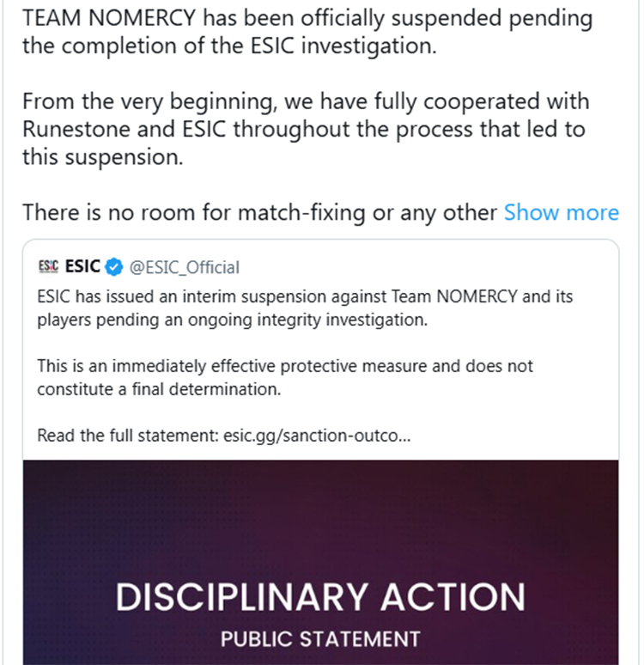
Task: Select the 'ESIC has issued an interim suspension' paragraph
Action: coord(305,308)
